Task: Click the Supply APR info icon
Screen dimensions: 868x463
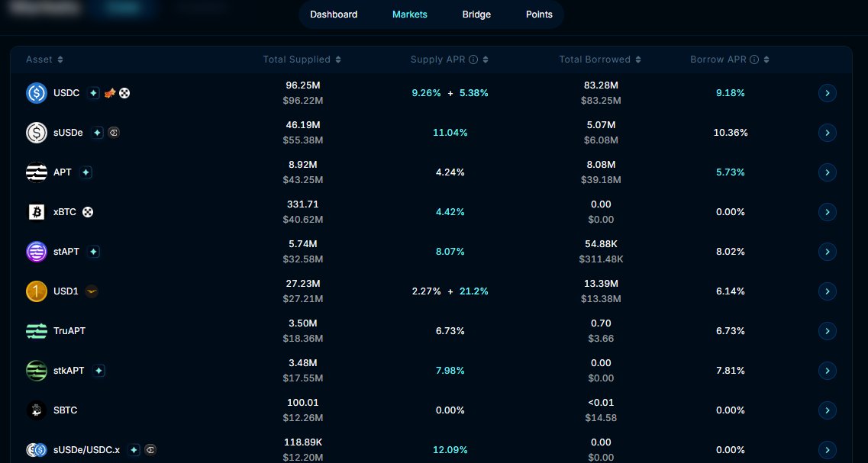Action: (473, 59)
